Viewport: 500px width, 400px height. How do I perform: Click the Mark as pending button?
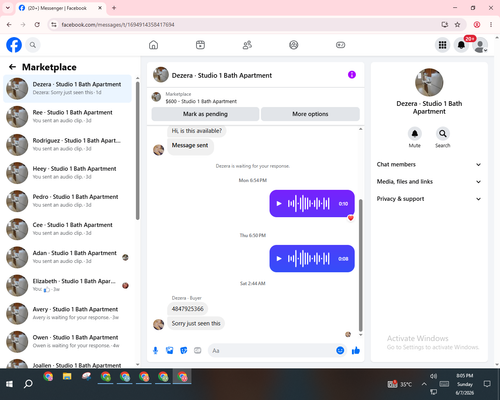pos(205,114)
